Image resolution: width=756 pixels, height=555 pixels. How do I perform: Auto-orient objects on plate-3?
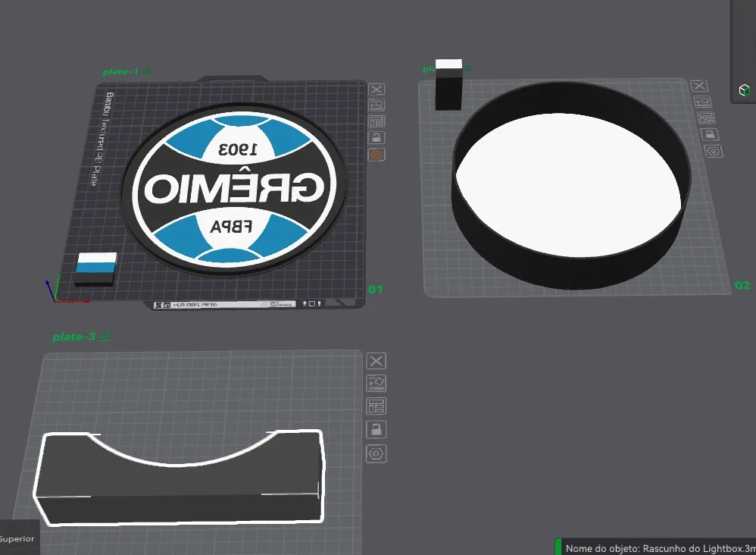pyautogui.click(x=376, y=383)
